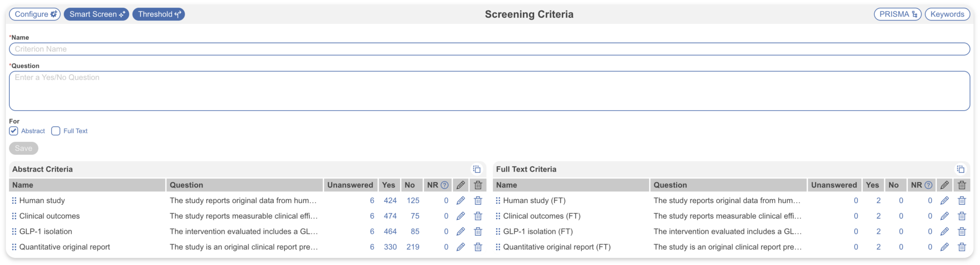This screenshot has height=265, width=980.
Task: Select the 'Quantitative original report' name cell
Action: [x=65, y=247]
